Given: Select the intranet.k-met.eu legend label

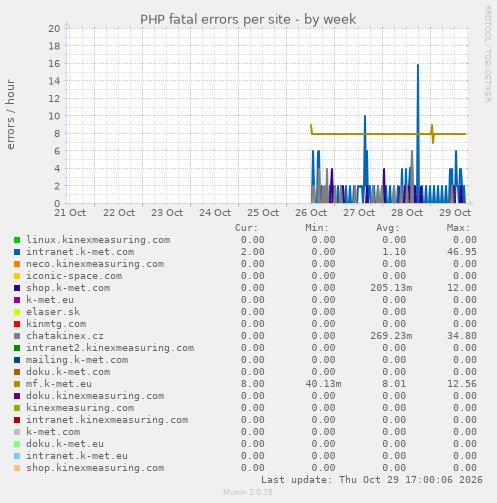Looking at the screenshot, I should coord(77,456).
